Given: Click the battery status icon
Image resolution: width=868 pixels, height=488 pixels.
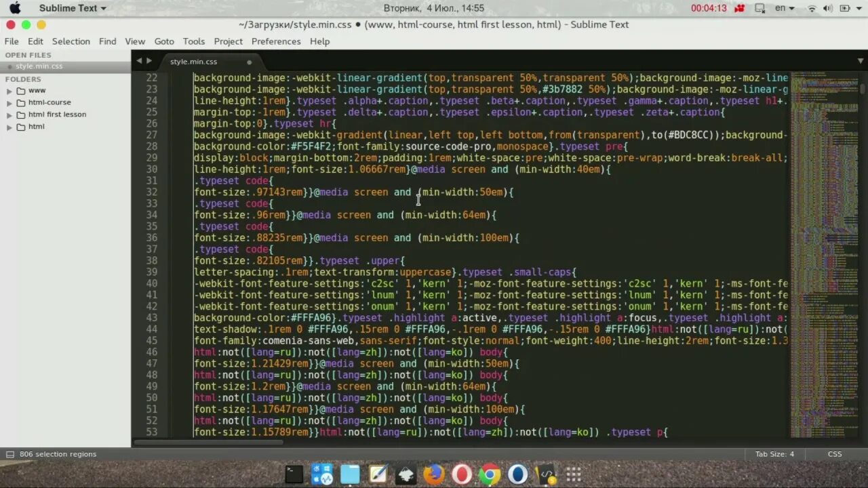Looking at the screenshot, I should [845, 8].
